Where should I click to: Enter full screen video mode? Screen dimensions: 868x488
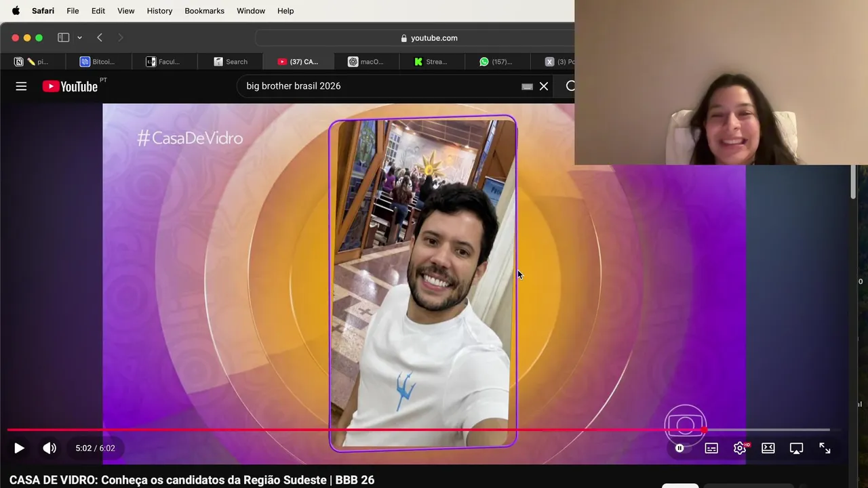[825, 448]
